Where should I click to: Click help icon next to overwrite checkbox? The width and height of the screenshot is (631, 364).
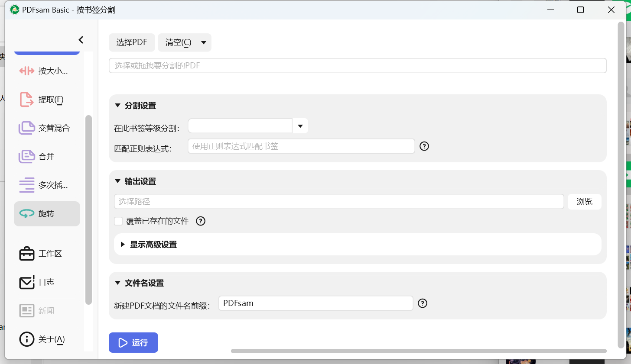point(201,221)
